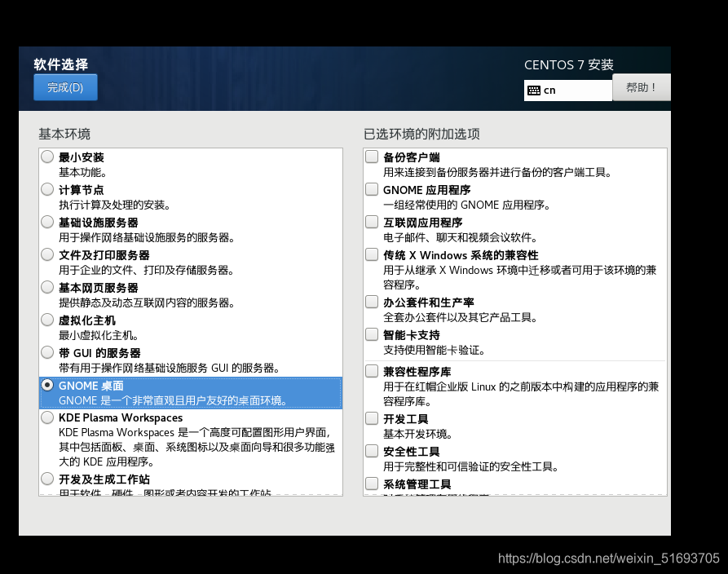728x574 pixels.
Task: Enable 智能卡支持 checkbox
Action: point(372,334)
